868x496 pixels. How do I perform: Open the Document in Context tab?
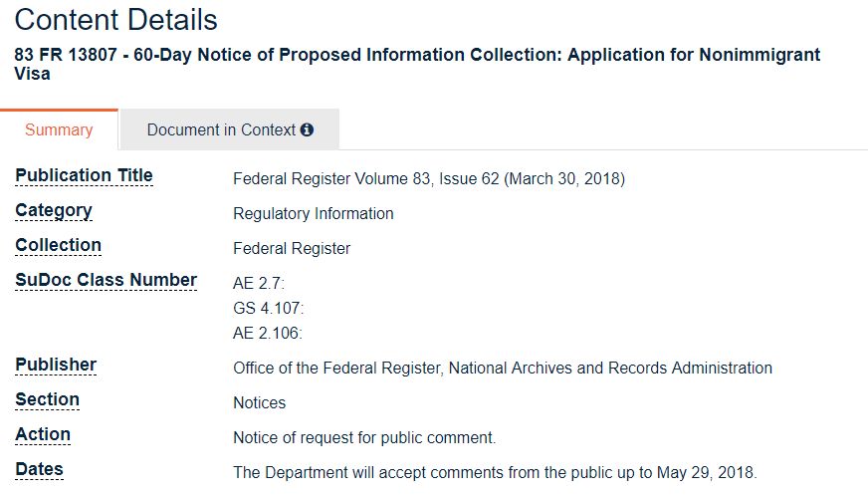(221, 129)
